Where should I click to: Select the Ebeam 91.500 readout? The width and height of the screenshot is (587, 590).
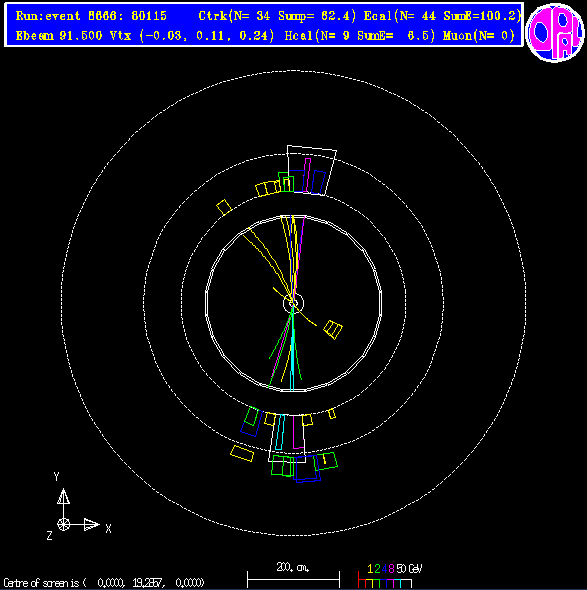point(59,36)
